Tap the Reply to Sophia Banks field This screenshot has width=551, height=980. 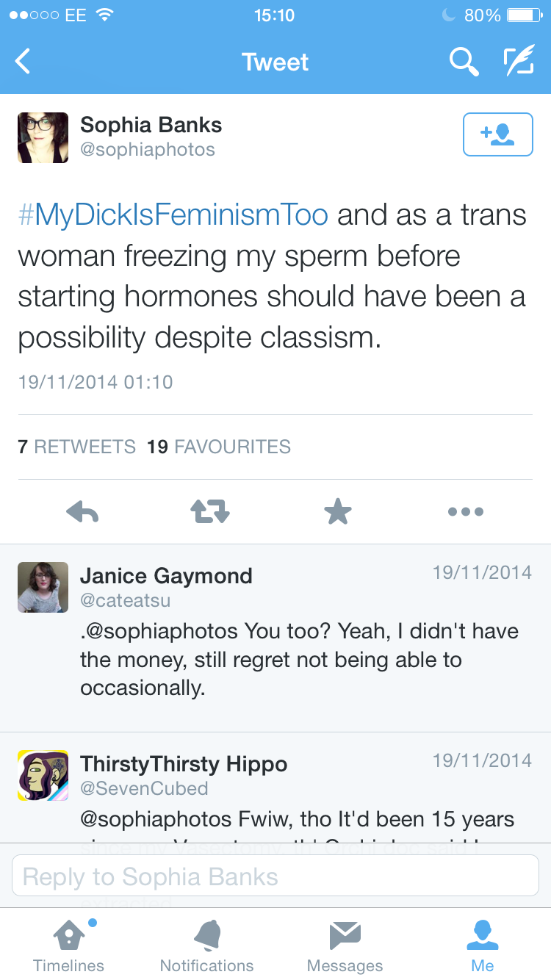click(x=275, y=876)
